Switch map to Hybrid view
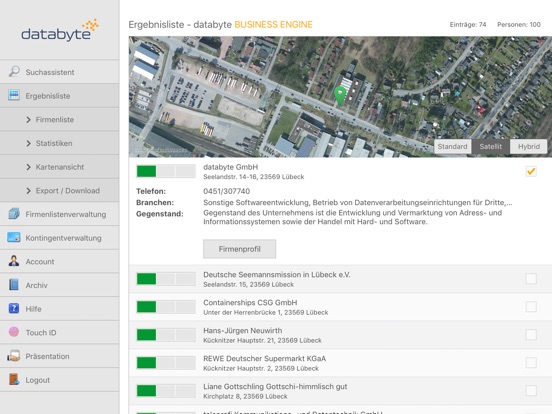This screenshot has width=552, height=414. 528,146
